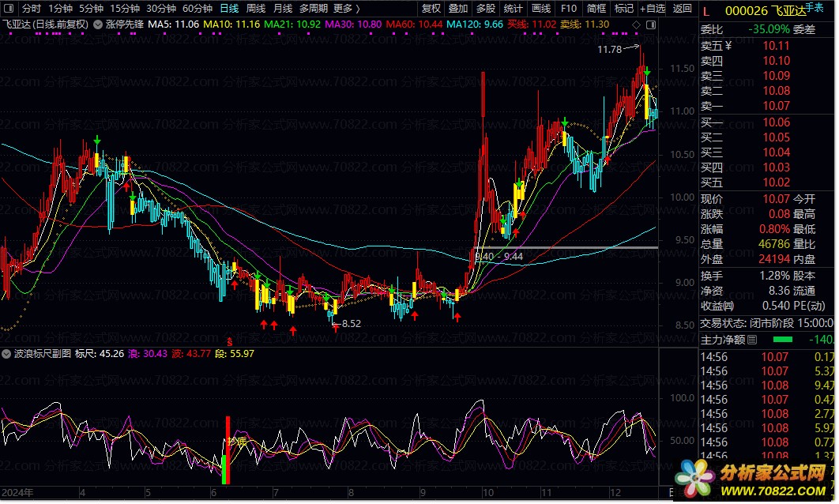This screenshot has width=839, height=504.
Task: Open F10 company information
Action: point(569,8)
